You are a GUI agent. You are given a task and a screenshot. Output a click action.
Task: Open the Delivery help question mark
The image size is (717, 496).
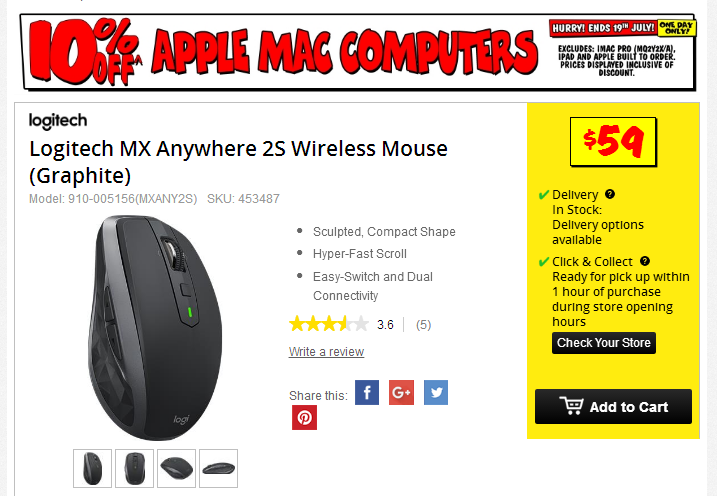coord(610,194)
